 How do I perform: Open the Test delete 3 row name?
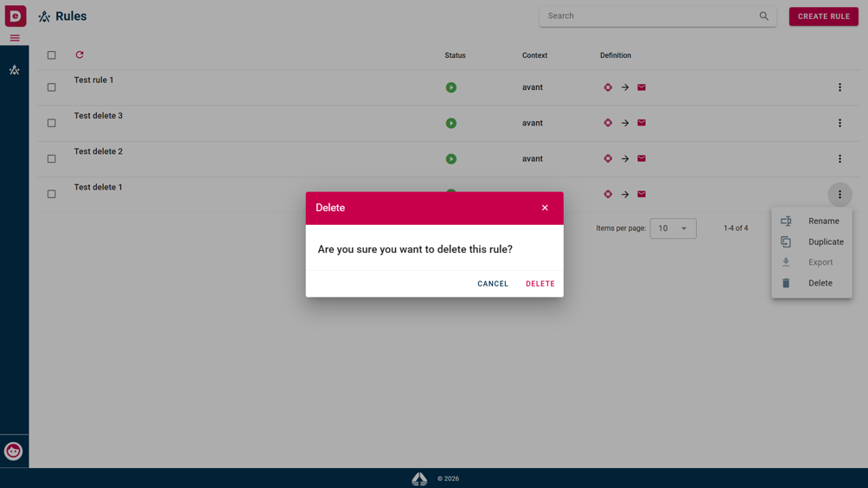99,116
